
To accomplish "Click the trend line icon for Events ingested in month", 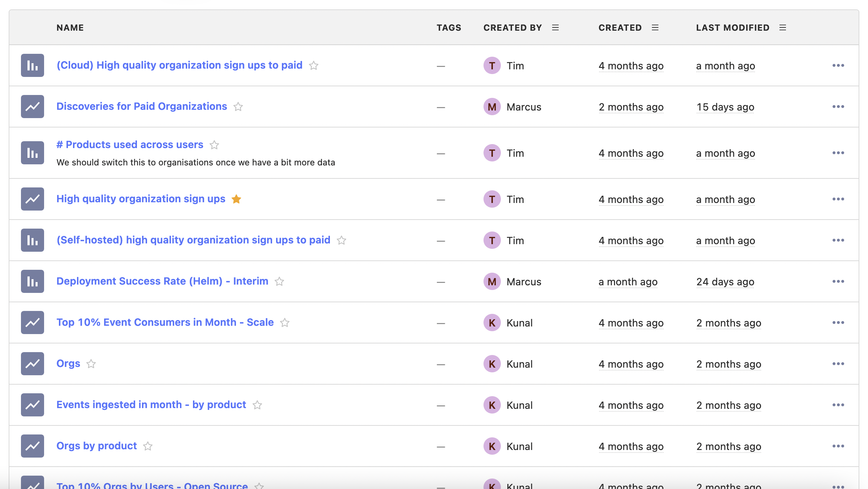I will pyautogui.click(x=33, y=405).
